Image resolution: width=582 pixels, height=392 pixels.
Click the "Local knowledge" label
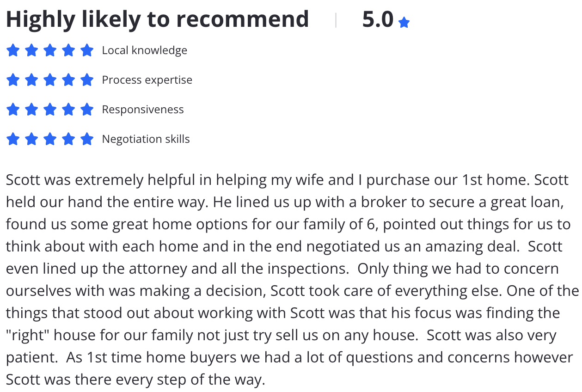[x=145, y=50]
